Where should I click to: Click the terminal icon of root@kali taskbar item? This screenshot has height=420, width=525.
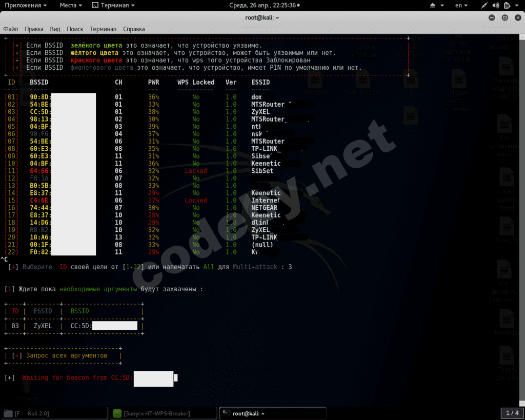[226, 413]
